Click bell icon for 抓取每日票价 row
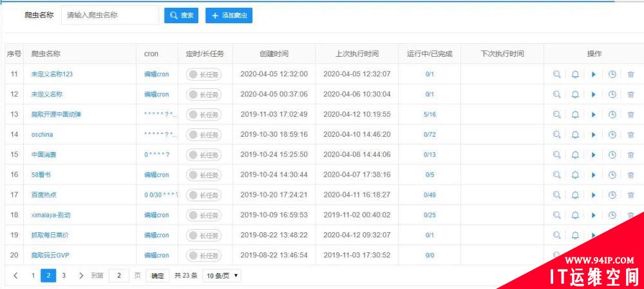 click(575, 235)
